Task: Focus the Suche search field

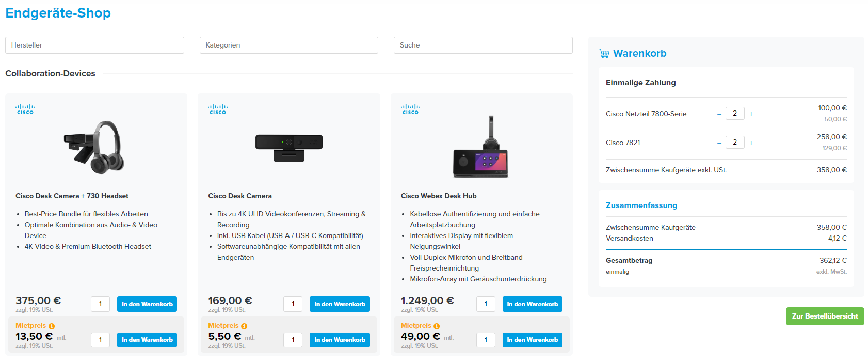Action: click(483, 45)
